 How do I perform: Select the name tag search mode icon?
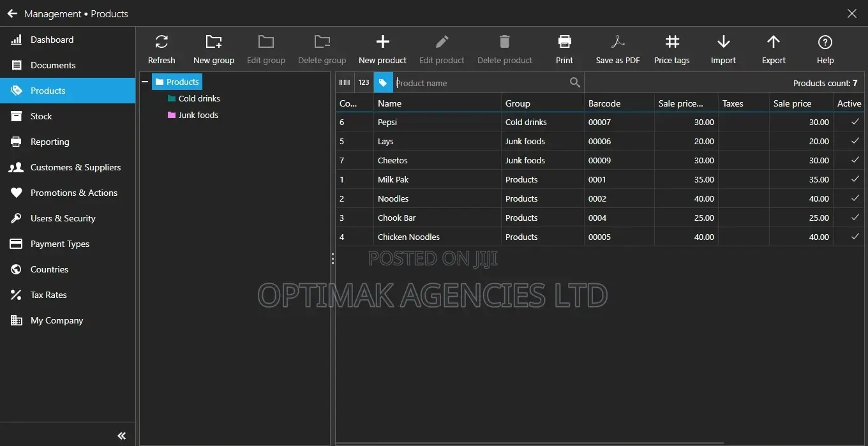tap(383, 82)
